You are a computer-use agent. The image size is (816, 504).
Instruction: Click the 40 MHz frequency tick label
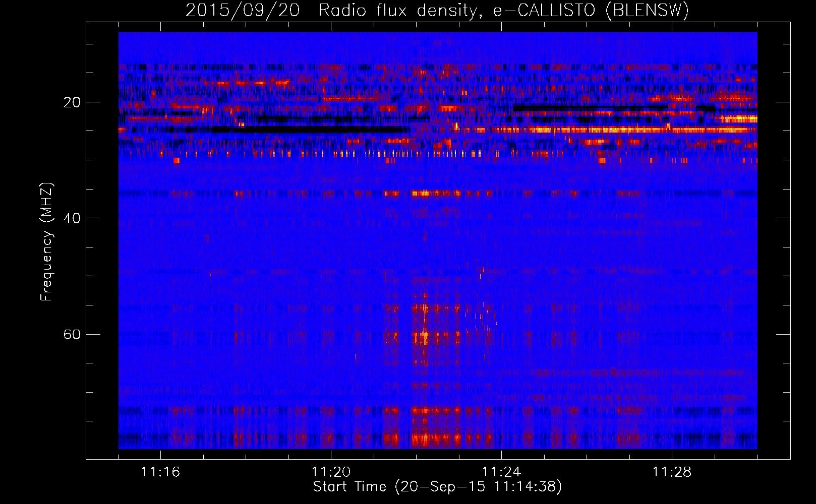(x=72, y=218)
